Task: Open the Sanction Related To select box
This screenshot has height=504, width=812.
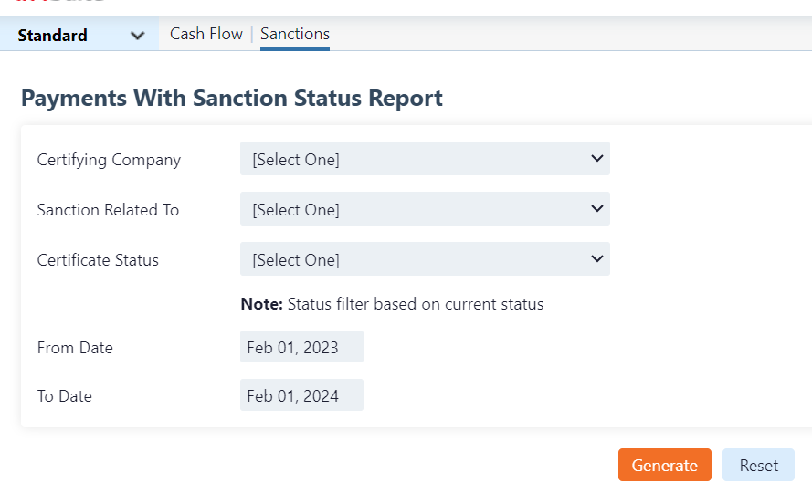Action: pyautogui.click(x=425, y=209)
